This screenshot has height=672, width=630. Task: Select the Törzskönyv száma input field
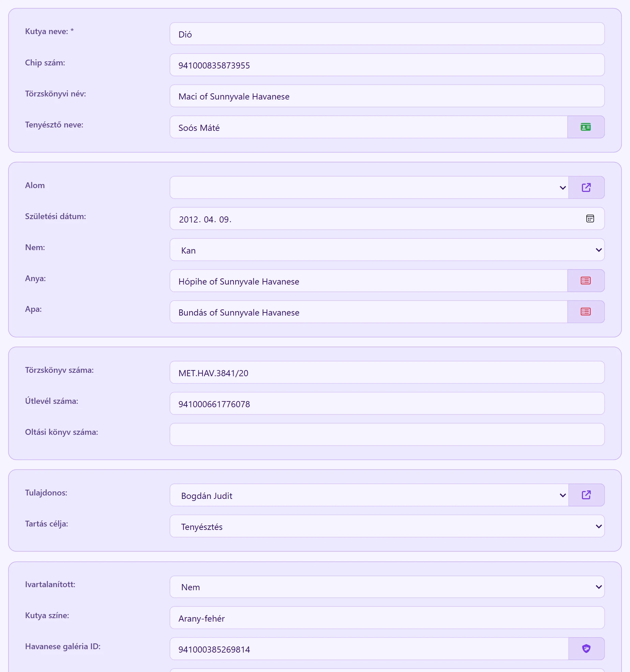pyautogui.click(x=387, y=372)
